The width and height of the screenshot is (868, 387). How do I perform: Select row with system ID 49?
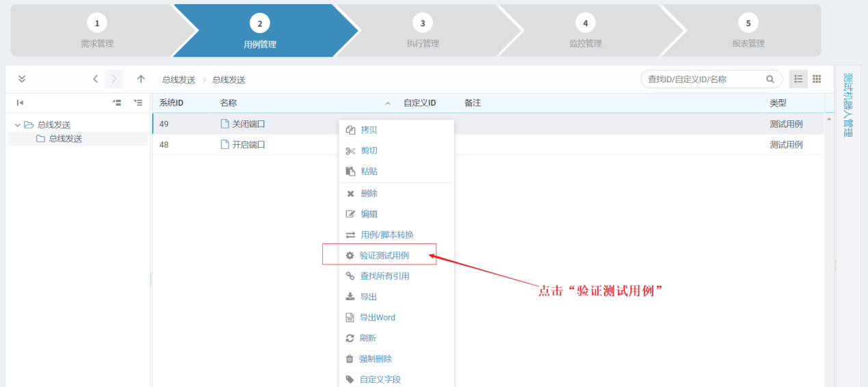point(488,124)
